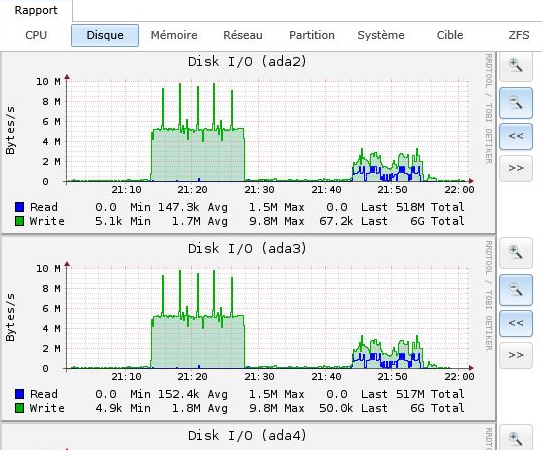Viewport: 542px width, 450px height.
Task: Zoom in on the ada3 graph
Action: point(516,253)
